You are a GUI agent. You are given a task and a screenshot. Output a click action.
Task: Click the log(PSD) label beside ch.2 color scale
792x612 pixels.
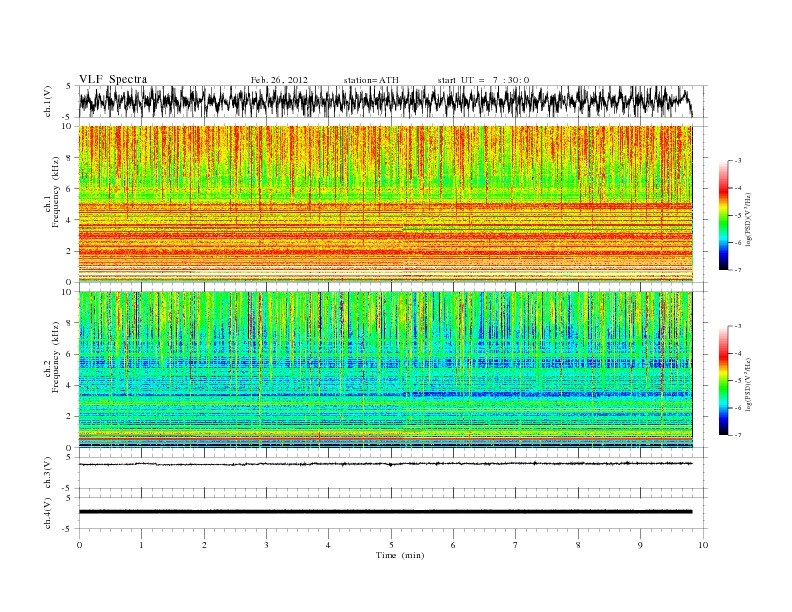(x=749, y=384)
